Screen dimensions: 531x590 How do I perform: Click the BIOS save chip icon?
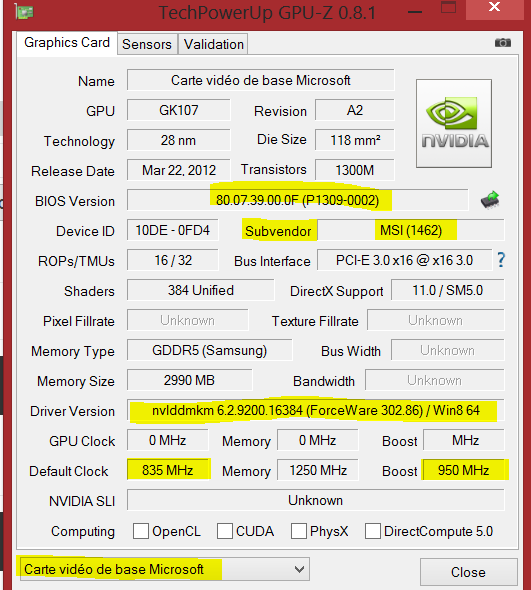pyautogui.click(x=490, y=200)
